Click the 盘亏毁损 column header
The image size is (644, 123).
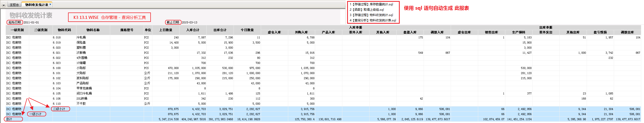pos(600,32)
